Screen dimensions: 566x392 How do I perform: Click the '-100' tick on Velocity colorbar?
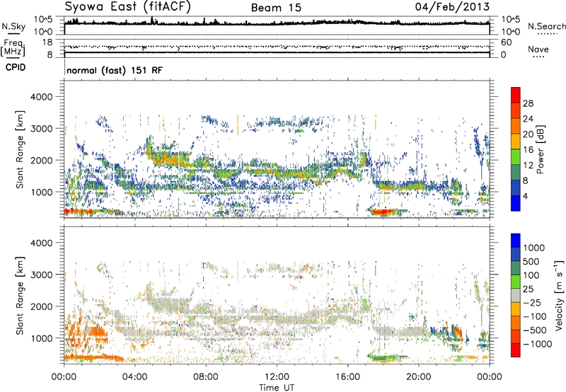click(x=534, y=316)
